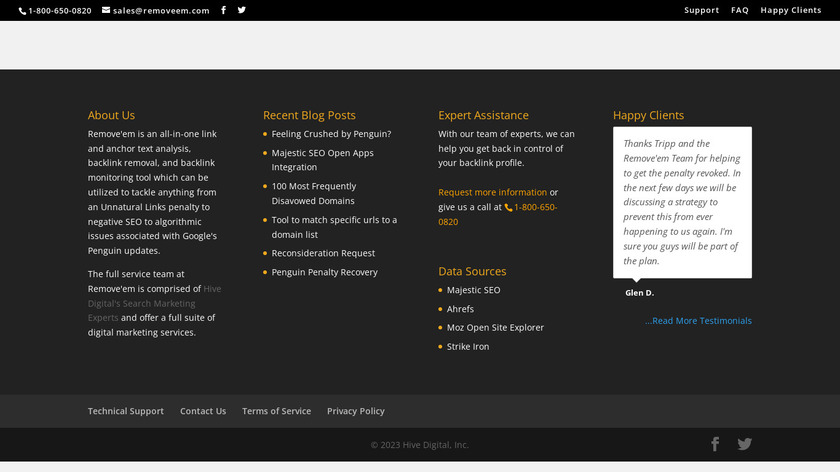Open the Penguin Penalty Recovery post
Image resolution: width=840 pixels, height=472 pixels.
[x=324, y=272]
